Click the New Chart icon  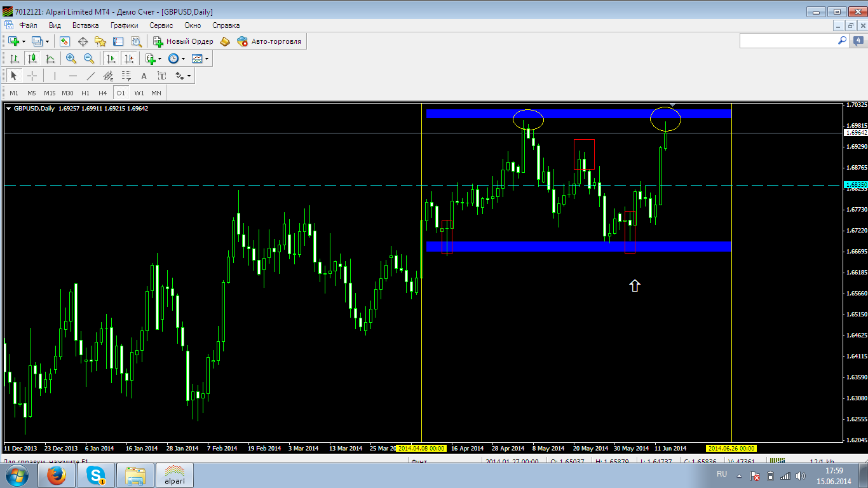point(13,41)
